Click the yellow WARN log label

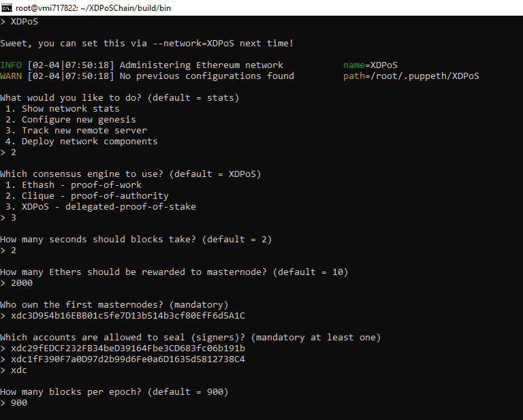(x=11, y=76)
